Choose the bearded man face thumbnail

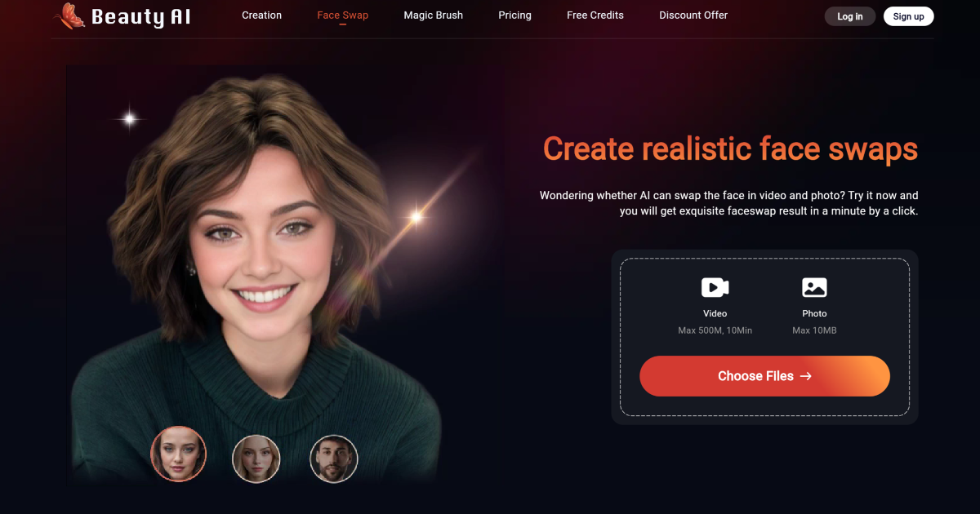click(334, 459)
